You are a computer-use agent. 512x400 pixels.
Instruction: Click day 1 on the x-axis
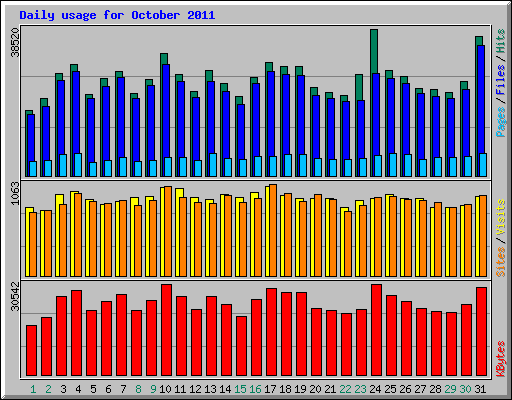click(33, 389)
